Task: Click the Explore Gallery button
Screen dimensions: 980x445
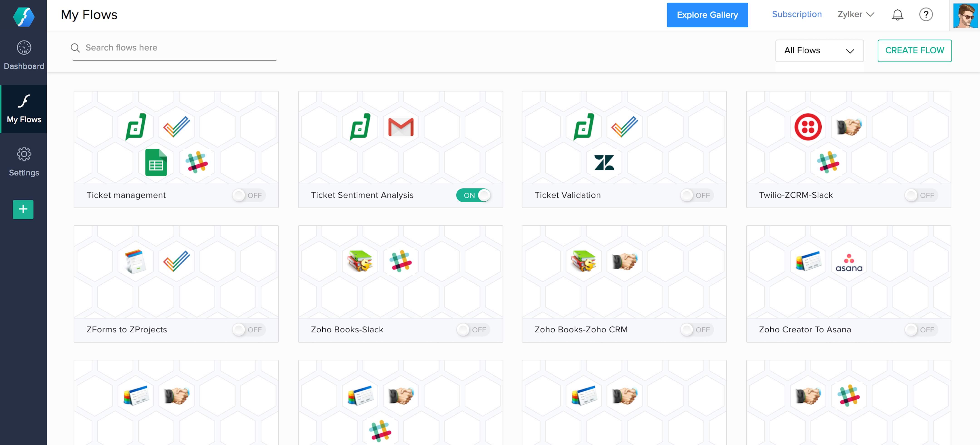Action: [707, 15]
